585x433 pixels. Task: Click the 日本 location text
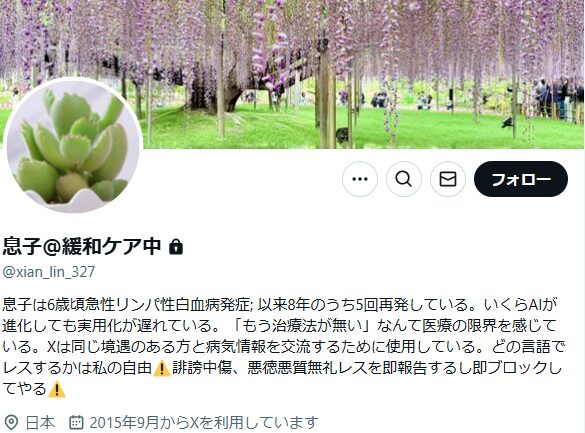[x=40, y=423]
